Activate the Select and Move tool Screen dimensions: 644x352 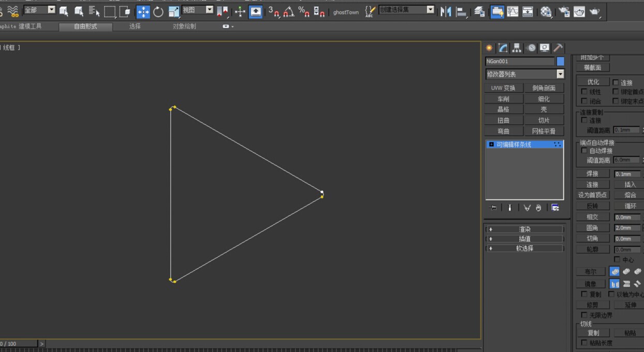(x=143, y=11)
